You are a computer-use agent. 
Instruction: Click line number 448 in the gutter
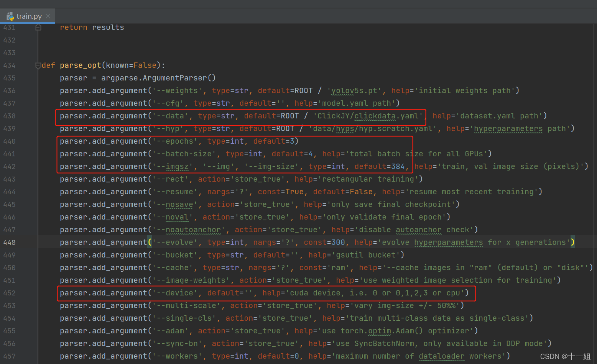pos(10,243)
